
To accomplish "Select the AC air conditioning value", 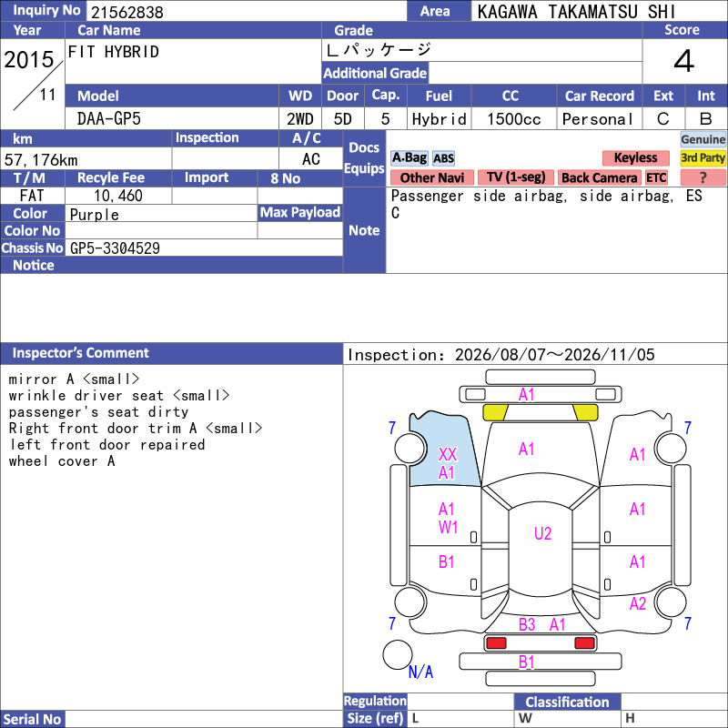I will point(310,159).
